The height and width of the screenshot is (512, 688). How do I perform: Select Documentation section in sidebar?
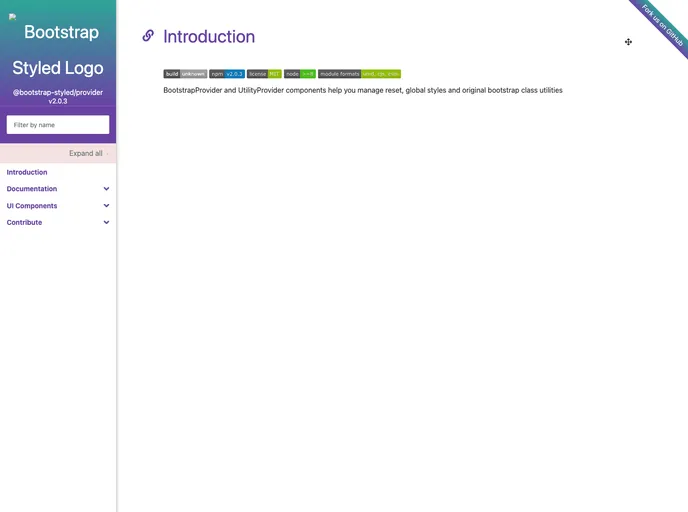(32, 189)
